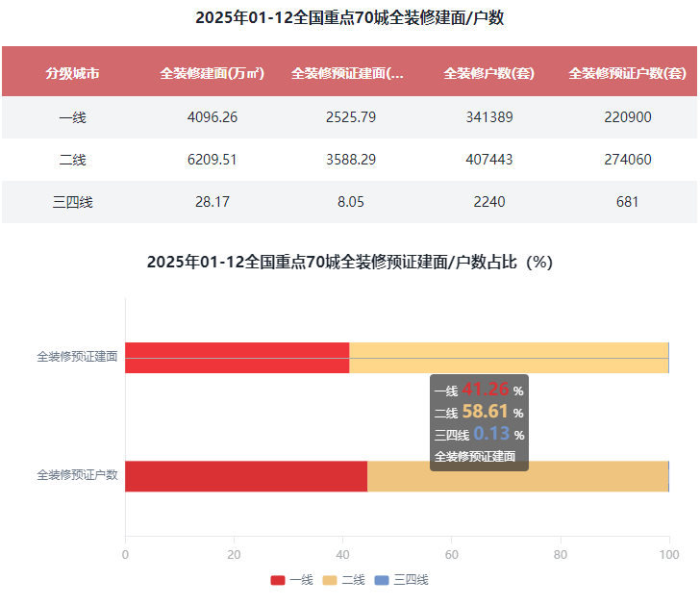700x605 pixels.
Task: Select the 三四线 city tier row label
Action: (72, 202)
